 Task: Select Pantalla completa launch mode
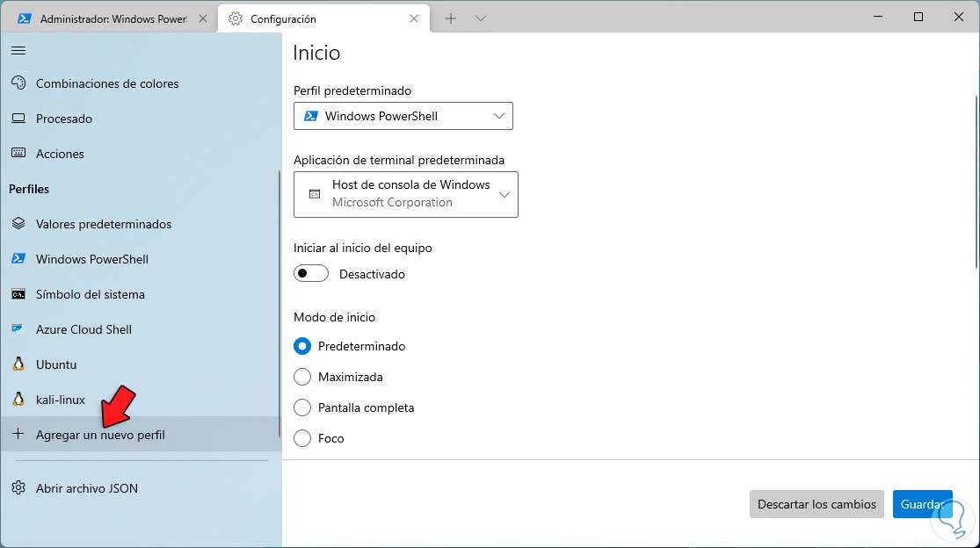point(301,407)
